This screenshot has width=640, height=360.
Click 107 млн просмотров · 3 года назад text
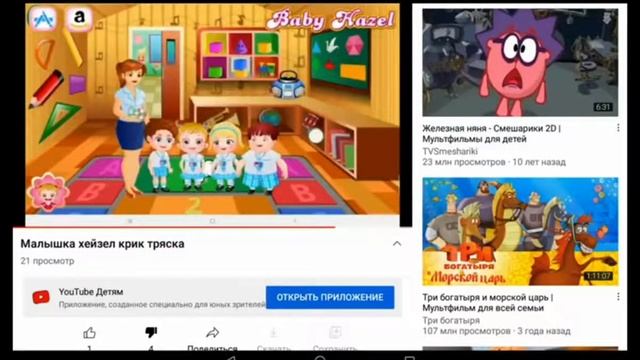[x=496, y=331]
